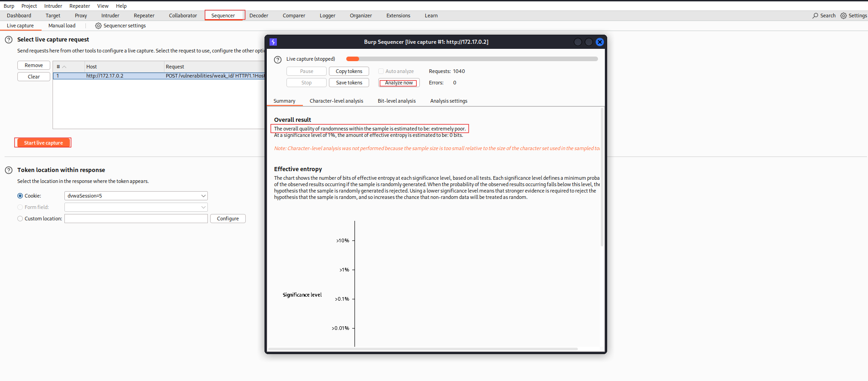This screenshot has height=381, width=868.
Task: Click the Burp lightning logo in dialog title
Action: click(x=273, y=42)
